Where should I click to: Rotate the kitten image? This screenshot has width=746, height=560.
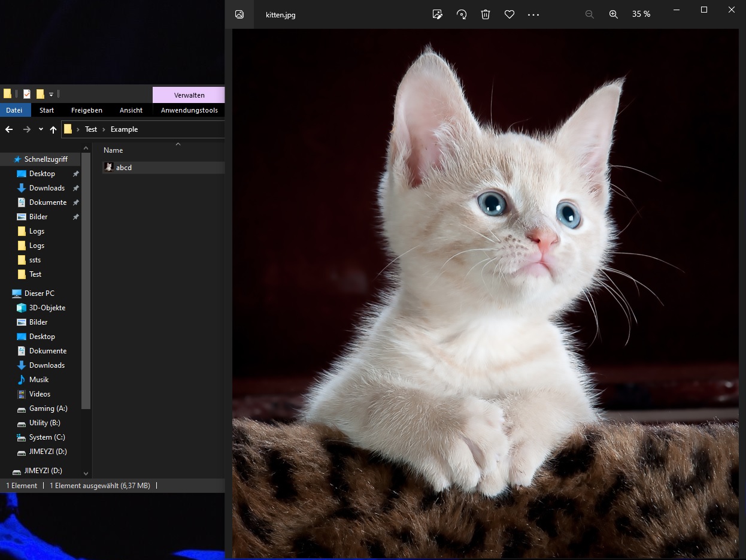point(462,14)
